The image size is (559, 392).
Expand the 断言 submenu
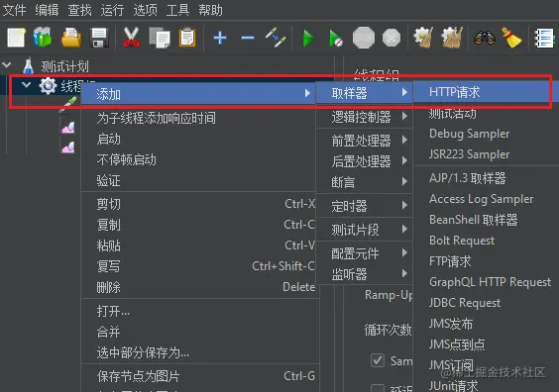coord(365,181)
